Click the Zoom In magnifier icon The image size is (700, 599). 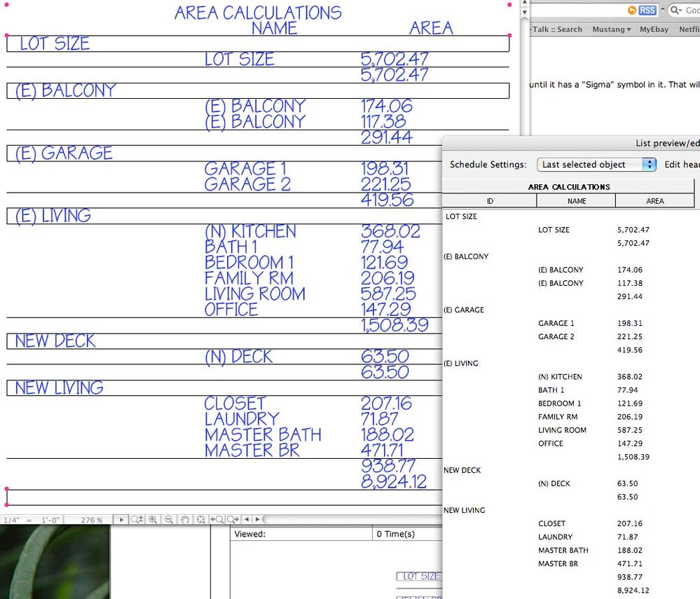(153, 519)
